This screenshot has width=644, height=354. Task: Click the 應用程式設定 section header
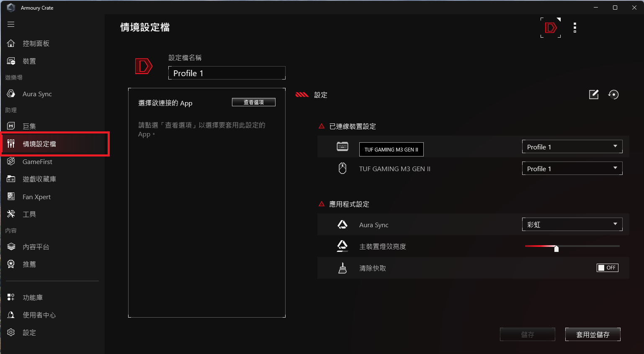click(x=349, y=204)
